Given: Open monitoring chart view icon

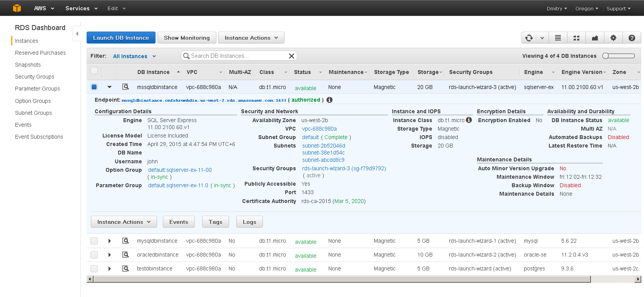Looking at the screenshot, I should 595,38.
